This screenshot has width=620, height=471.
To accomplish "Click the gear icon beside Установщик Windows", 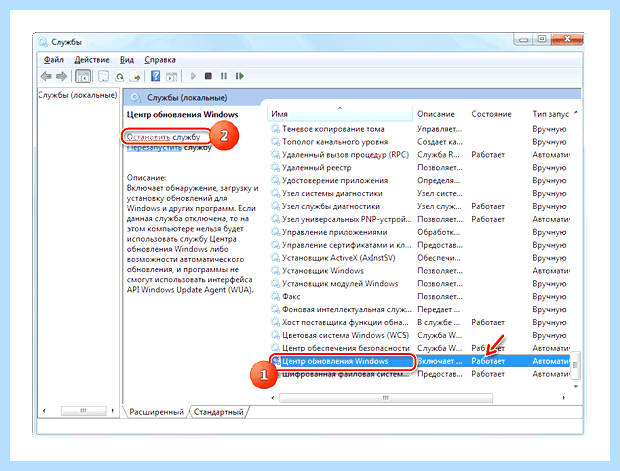I will click(275, 270).
